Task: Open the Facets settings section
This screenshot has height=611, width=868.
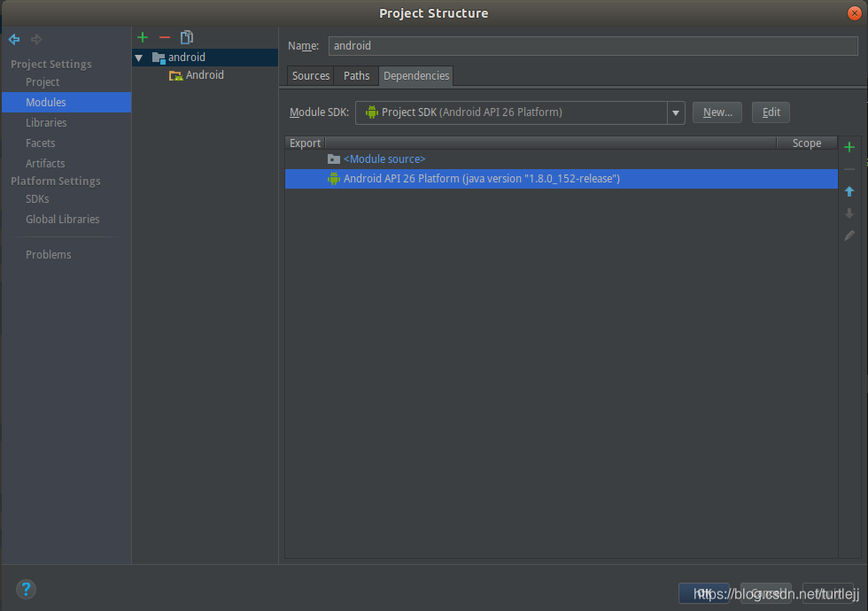Action: [41, 143]
